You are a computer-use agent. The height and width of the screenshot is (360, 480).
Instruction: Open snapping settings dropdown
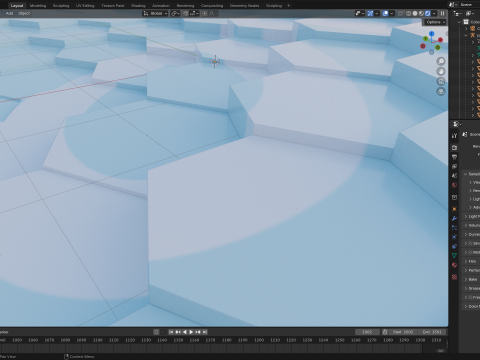tap(194, 13)
